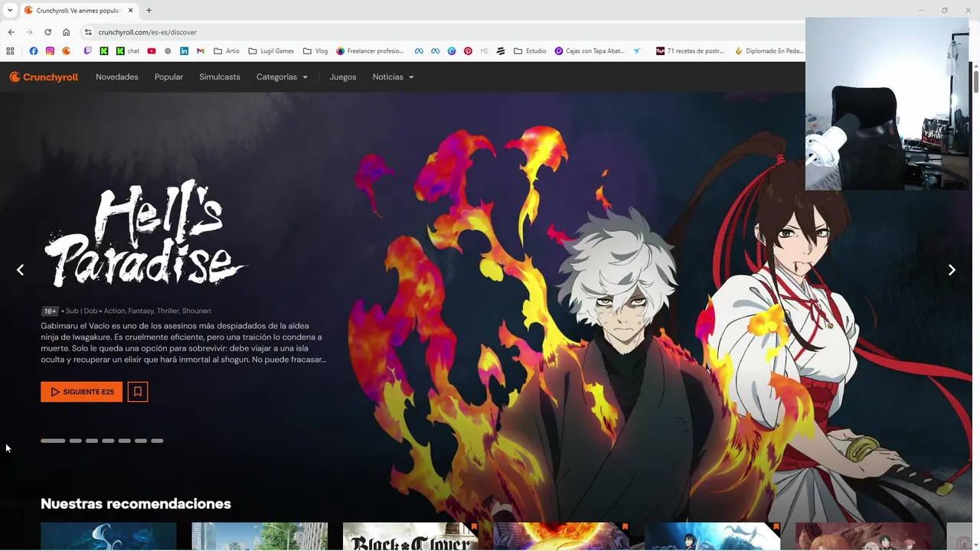Open the Black Clover recommendation card
This screenshot has width=980, height=551.
(410, 536)
